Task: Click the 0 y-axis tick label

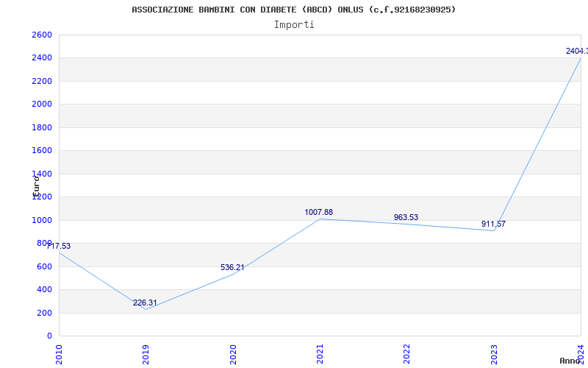Action: click(49, 336)
